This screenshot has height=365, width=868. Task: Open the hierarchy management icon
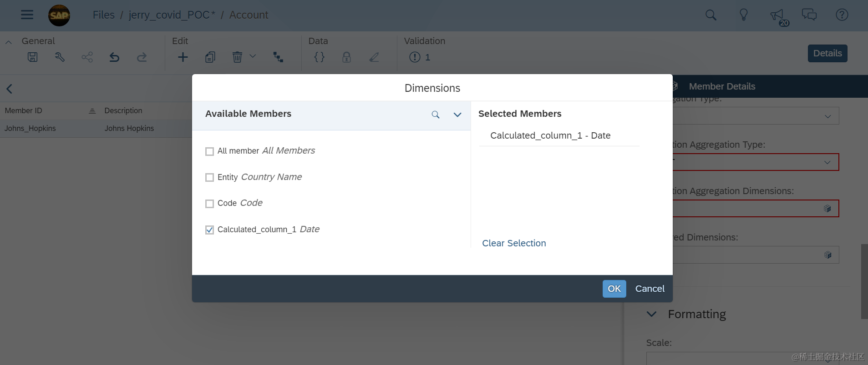278,57
